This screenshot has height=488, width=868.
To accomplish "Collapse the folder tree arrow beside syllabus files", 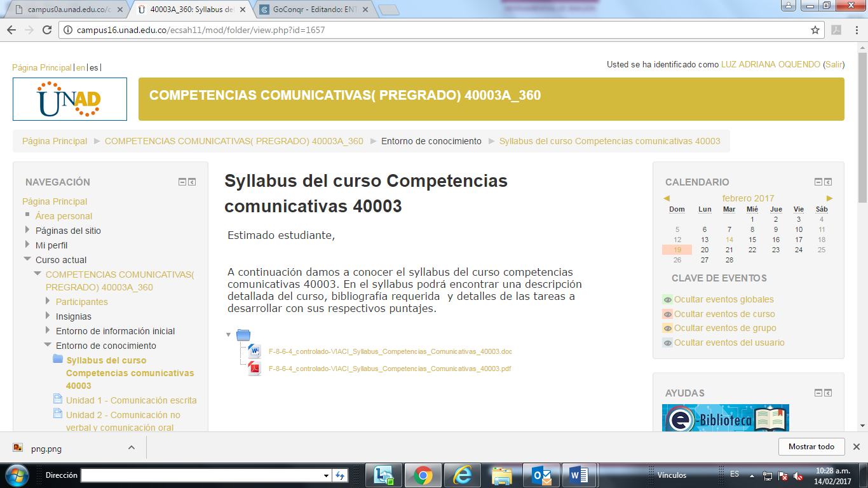I will pos(228,335).
